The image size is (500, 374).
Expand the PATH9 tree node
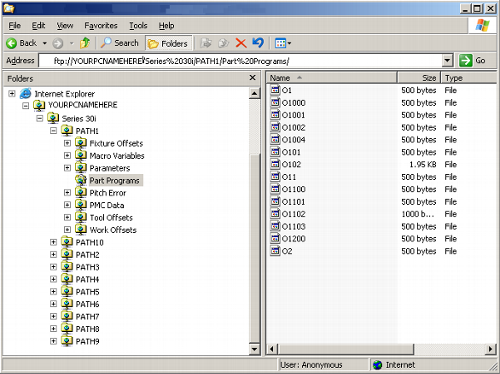point(53,341)
